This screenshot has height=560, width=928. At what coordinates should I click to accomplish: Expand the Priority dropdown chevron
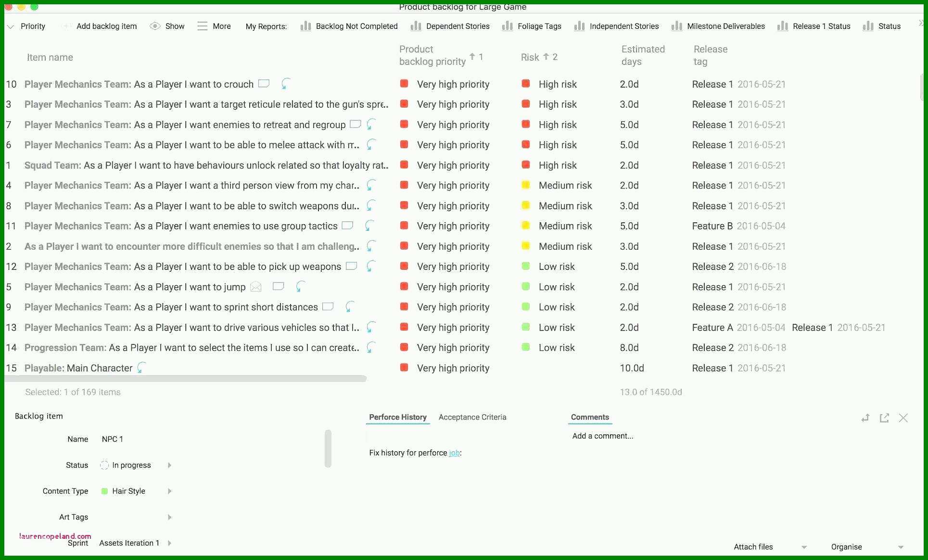coord(11,26)
